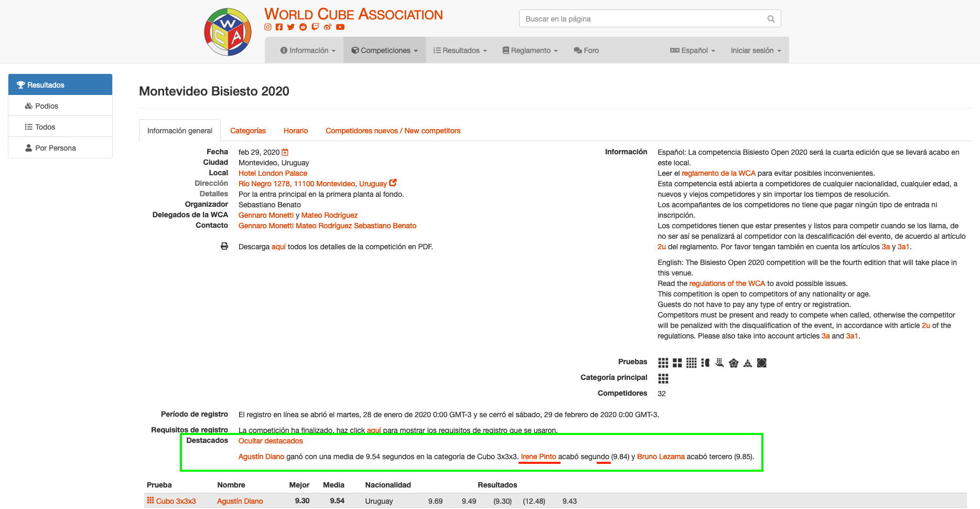Open reglamento de la WCA link
Viewport: 980px width, 509px height.
pos(718,173)
